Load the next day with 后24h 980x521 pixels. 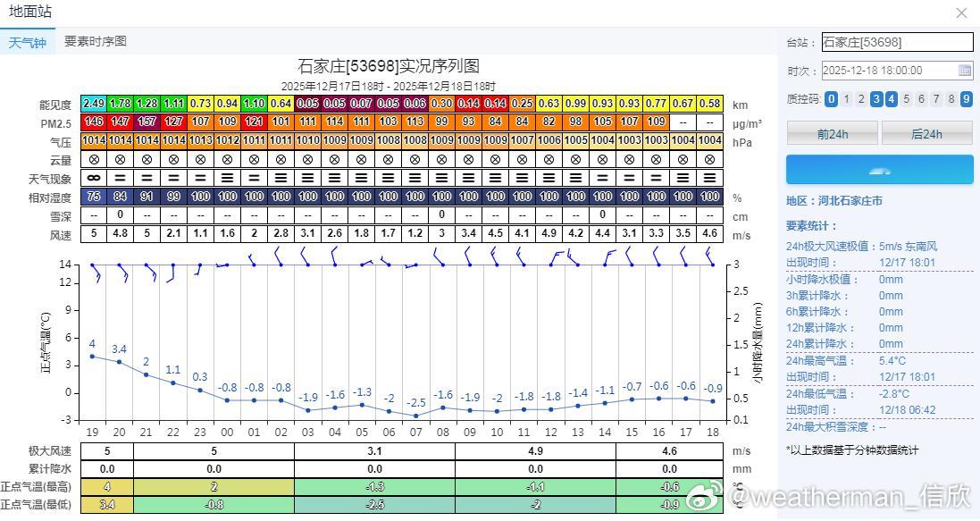(x=927, y=134)
